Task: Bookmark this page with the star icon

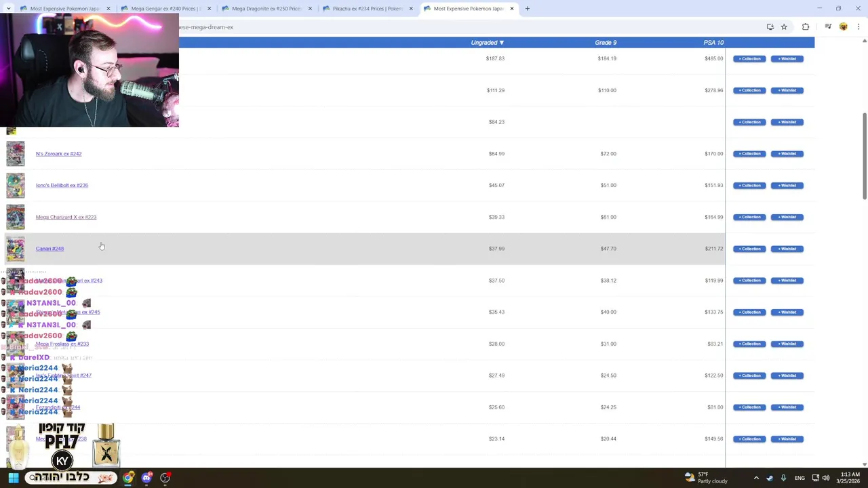Action: pyautogui.click(x=784, y=27)
